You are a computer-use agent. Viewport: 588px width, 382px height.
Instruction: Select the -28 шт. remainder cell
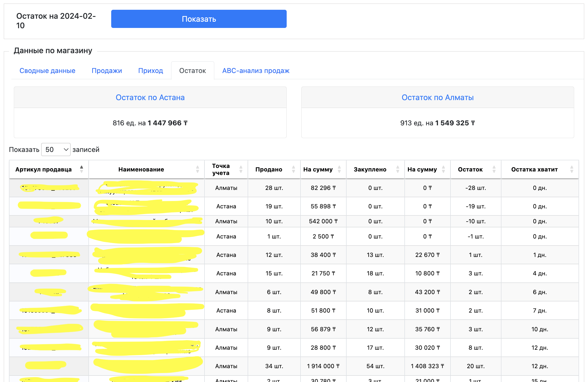pos(476,188)
